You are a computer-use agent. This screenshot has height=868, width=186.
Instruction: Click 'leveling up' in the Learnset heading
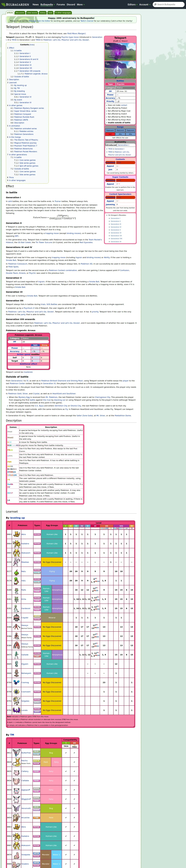pos(17,518)
